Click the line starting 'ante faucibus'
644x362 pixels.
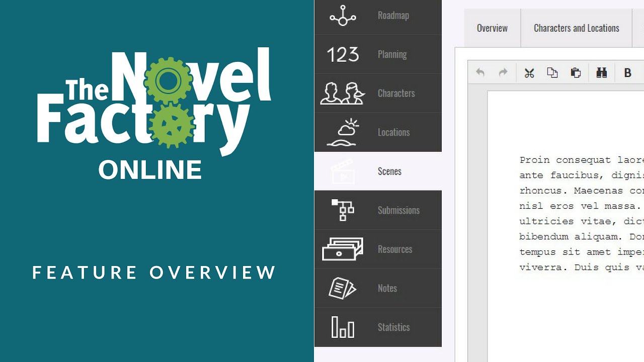pos(582,175)
